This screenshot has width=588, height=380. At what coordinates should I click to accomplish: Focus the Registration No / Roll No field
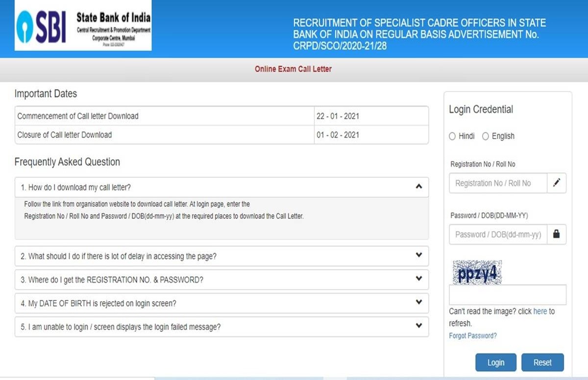tap(497, 183)
